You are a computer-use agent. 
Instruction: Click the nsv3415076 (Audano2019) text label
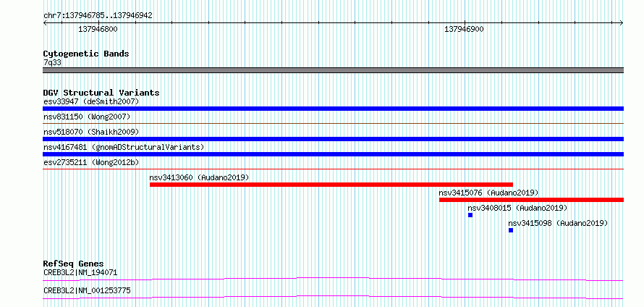[x=488, y=193]
